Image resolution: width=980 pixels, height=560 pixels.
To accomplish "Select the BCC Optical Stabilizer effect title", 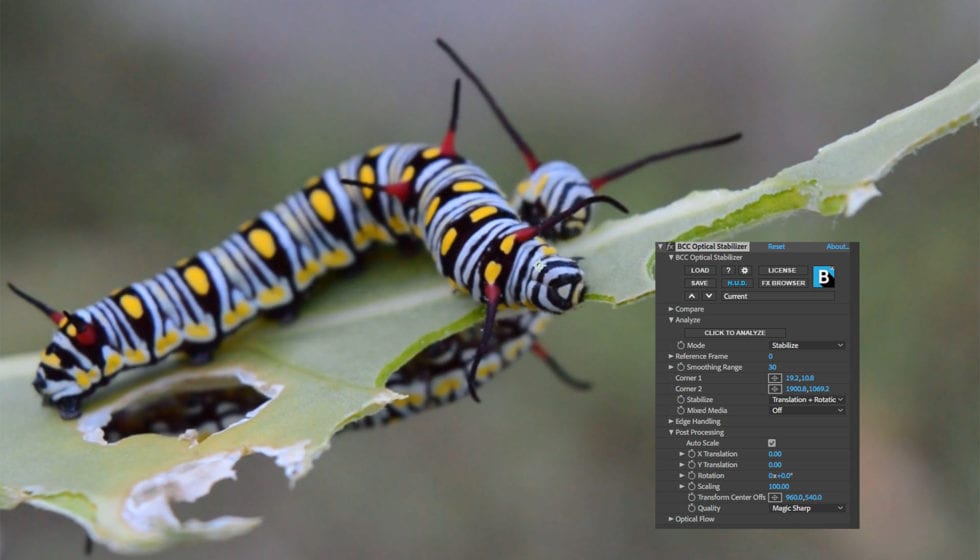I will [x=712, y=247].
